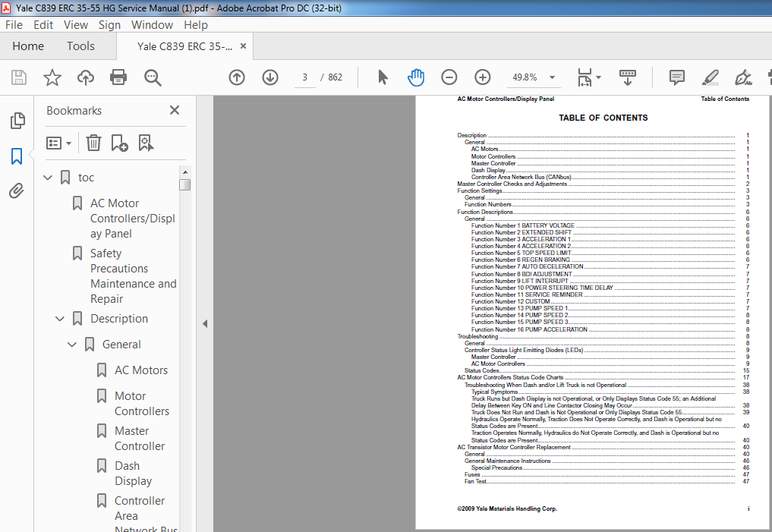Zoom in with the plus button
The image size is (772, 532).
coord(483,77)
